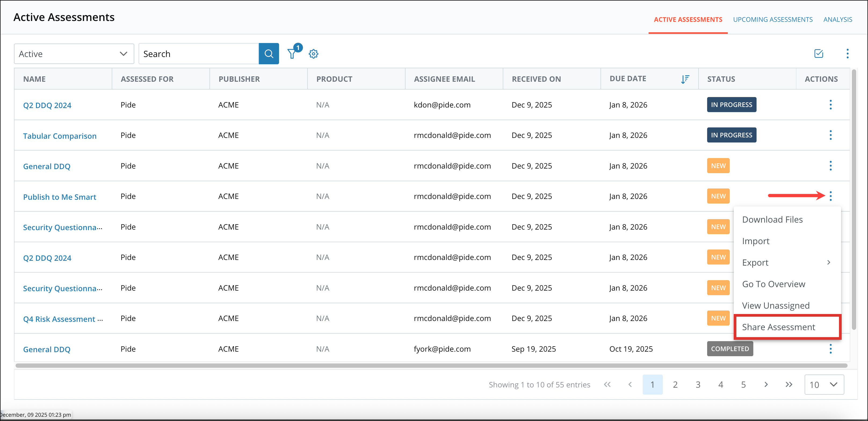The height and width of the screenshot is (421, 868).
Task: Select Share Assessment from context menu
Action: pos(778,327)
